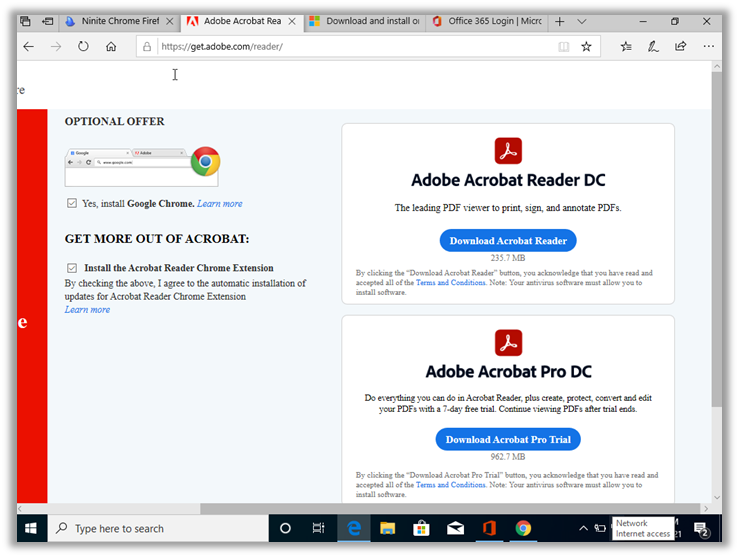This screenshot has width=739, height=557.
Task: Switch to Office 365 Login tab
Action: point(488,21)
